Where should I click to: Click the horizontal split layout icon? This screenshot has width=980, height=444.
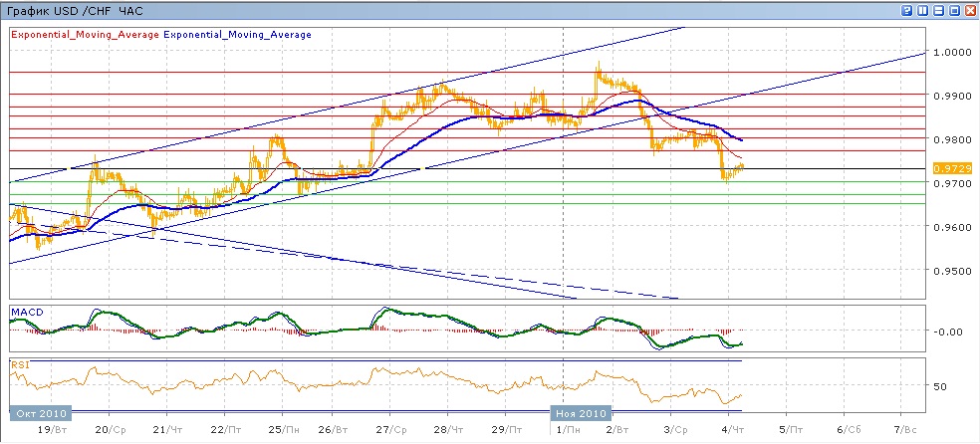click(x=938, y=10)
